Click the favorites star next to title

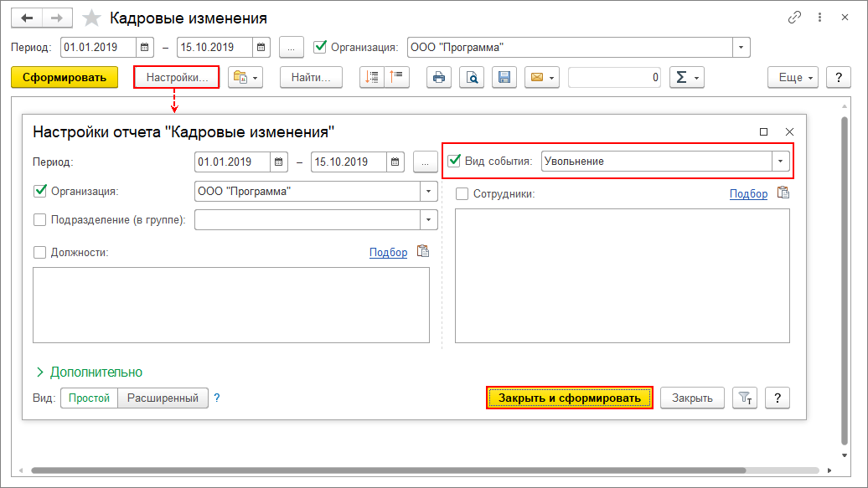93,18
